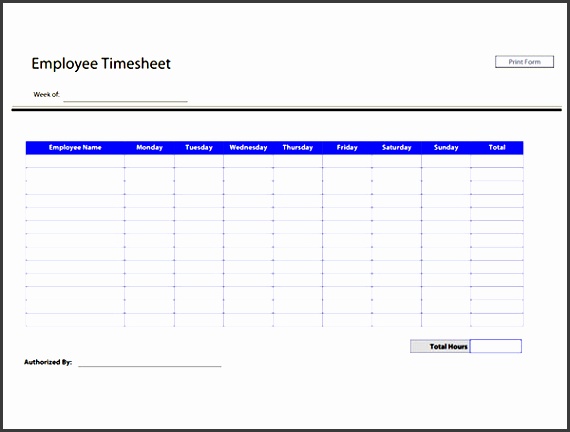Click first row Total cell
The width and height of the screenshot is (570, 432).
tap(497, 161)
